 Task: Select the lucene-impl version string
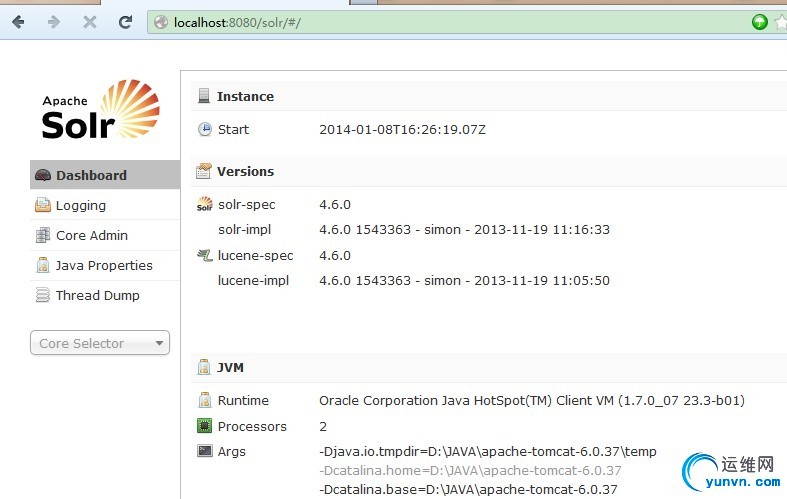point(464,281)
